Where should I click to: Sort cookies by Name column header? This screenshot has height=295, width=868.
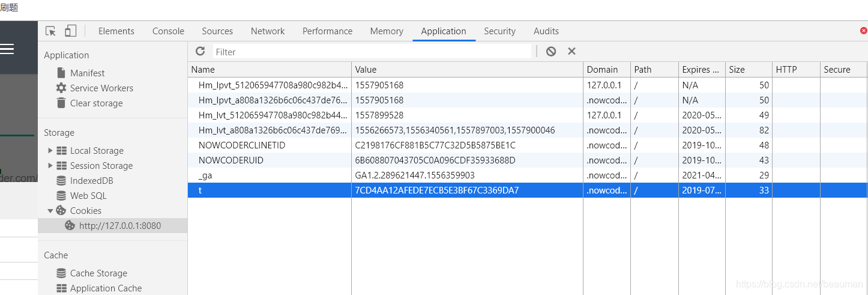(x=270, y=70)
